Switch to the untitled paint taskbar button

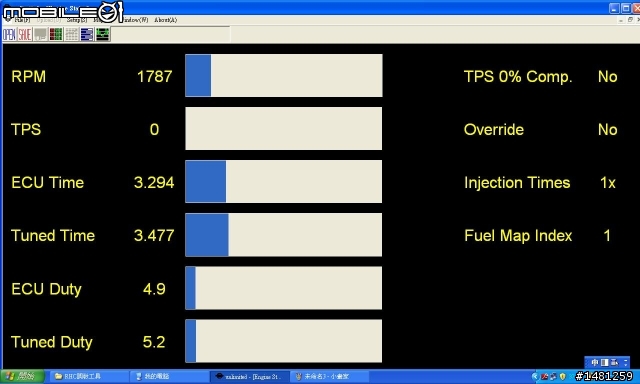click(330, 376)
